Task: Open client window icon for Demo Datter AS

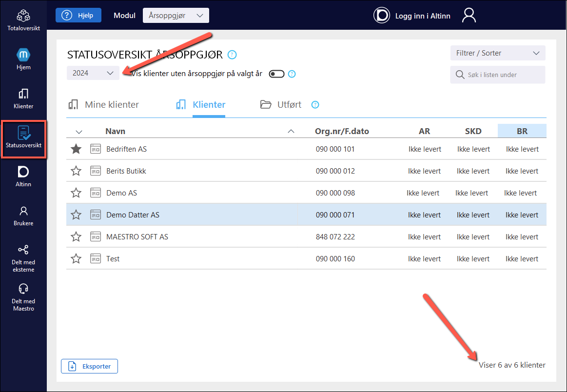Action: pyautogui.click(x=96, y=215)
